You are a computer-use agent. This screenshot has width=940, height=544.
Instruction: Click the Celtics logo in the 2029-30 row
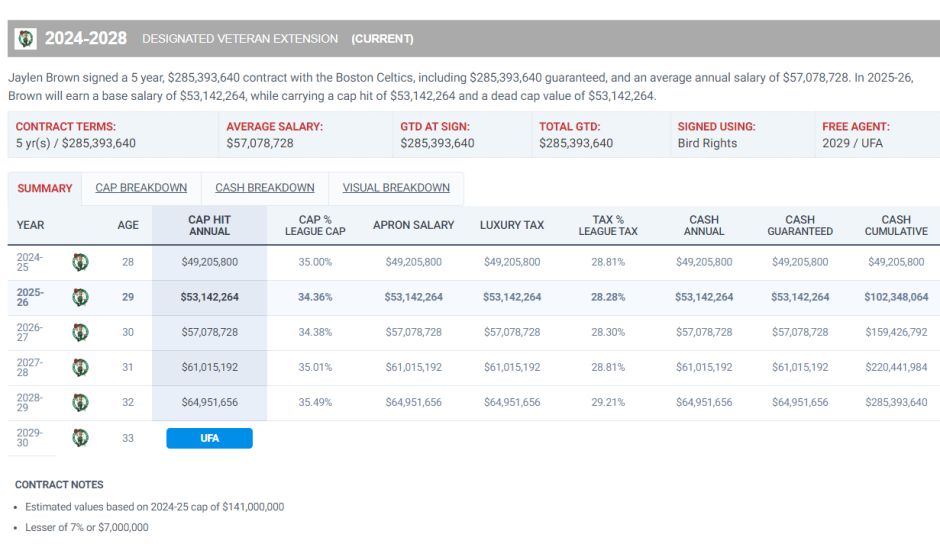pyautogui.click(x=80, y=437)
